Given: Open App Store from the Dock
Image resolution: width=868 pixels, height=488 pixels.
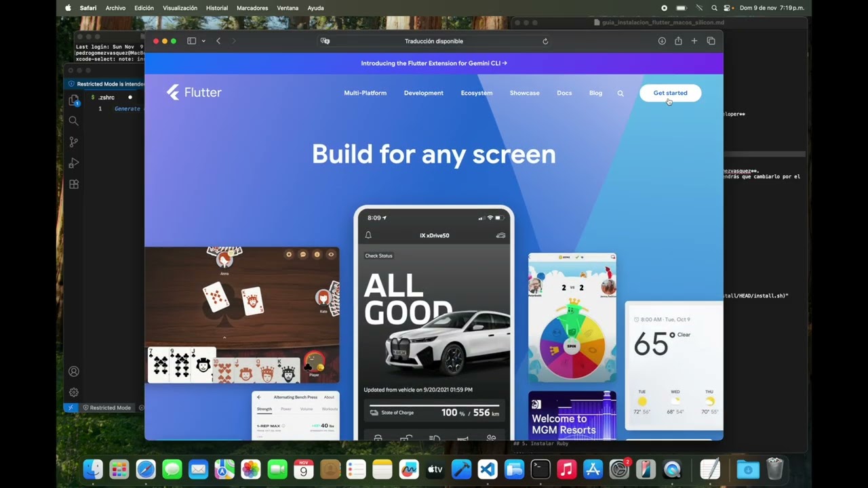Looking at the screenshot, I should (x=593, y=469).
